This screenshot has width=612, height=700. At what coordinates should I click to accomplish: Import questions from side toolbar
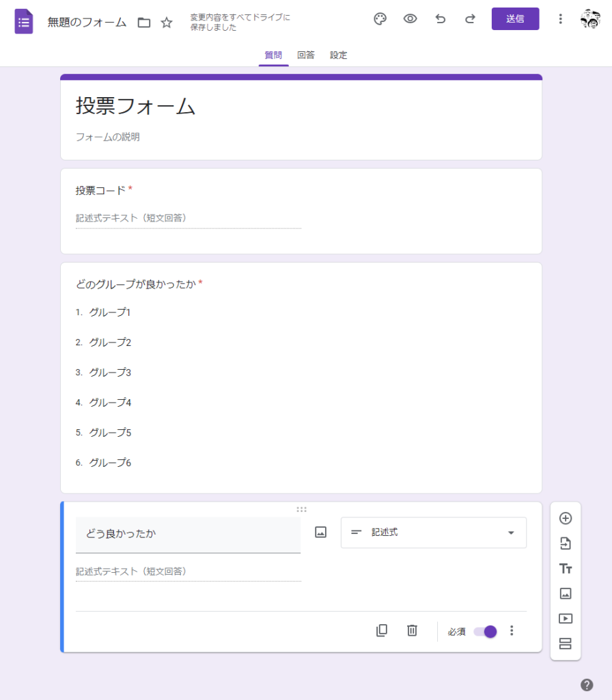pos(565,543)
